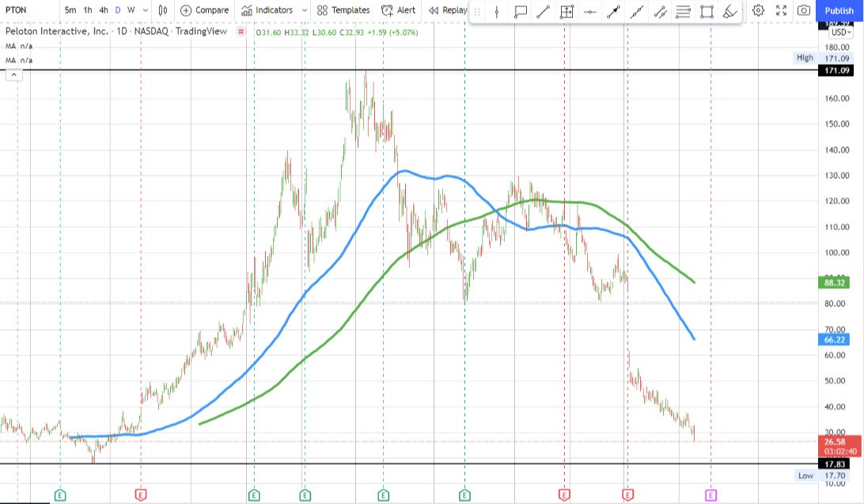864x504 pixels.
Task: Click the leftmost red earnings marker
Action: click(x=141, y=495)
